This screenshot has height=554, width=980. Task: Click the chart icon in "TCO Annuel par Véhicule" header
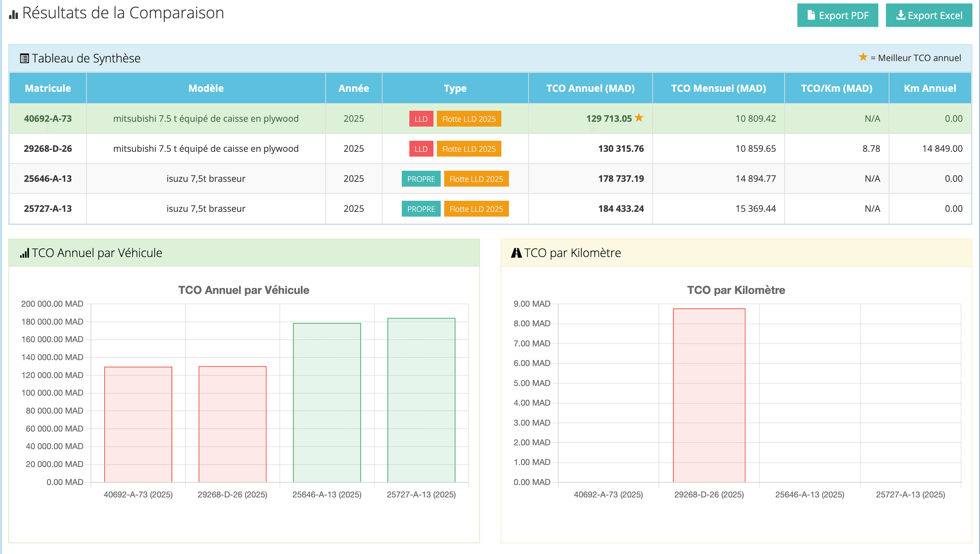pos(24,252)
